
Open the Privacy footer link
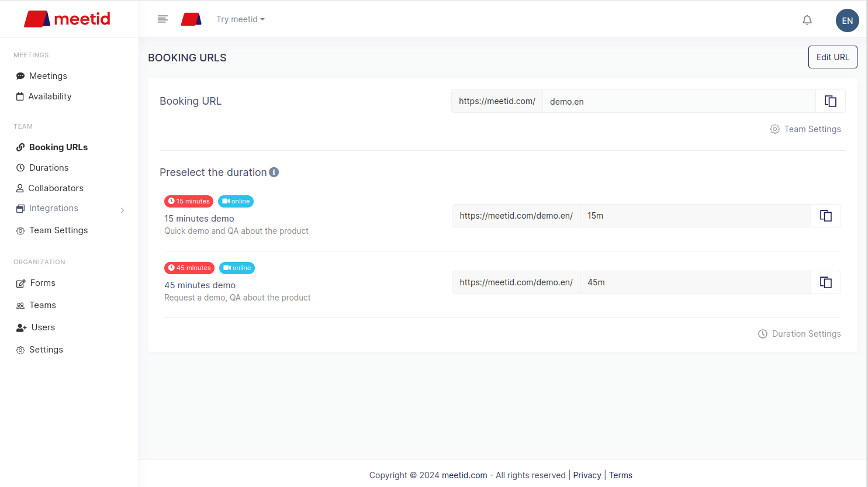(x=587, y=475)
